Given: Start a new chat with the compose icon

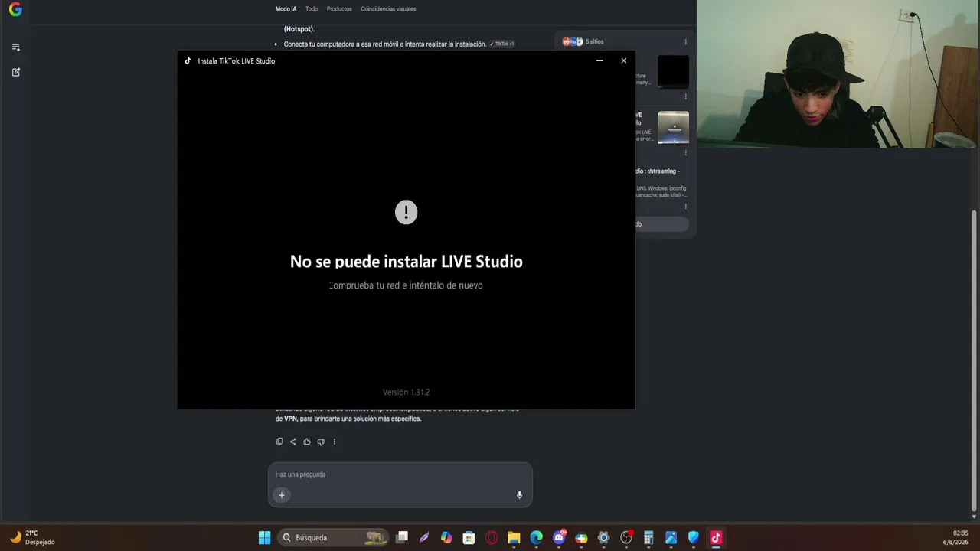Looking at the screenshot, I should pos(16,72).
